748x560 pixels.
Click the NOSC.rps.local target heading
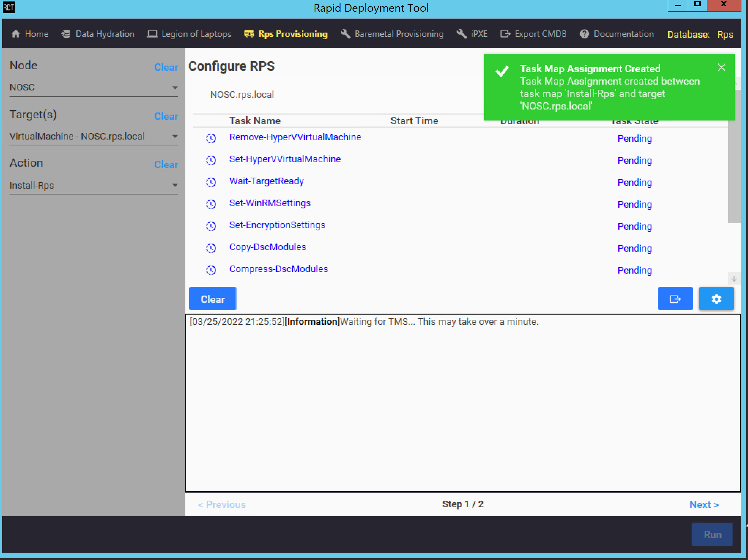242,94
